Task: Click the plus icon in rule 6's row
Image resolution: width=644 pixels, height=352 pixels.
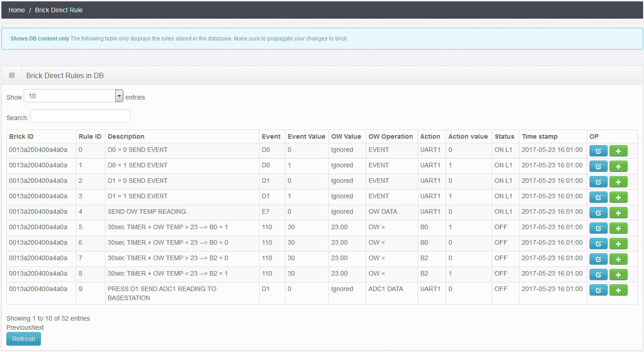Action: click(618, 244)
